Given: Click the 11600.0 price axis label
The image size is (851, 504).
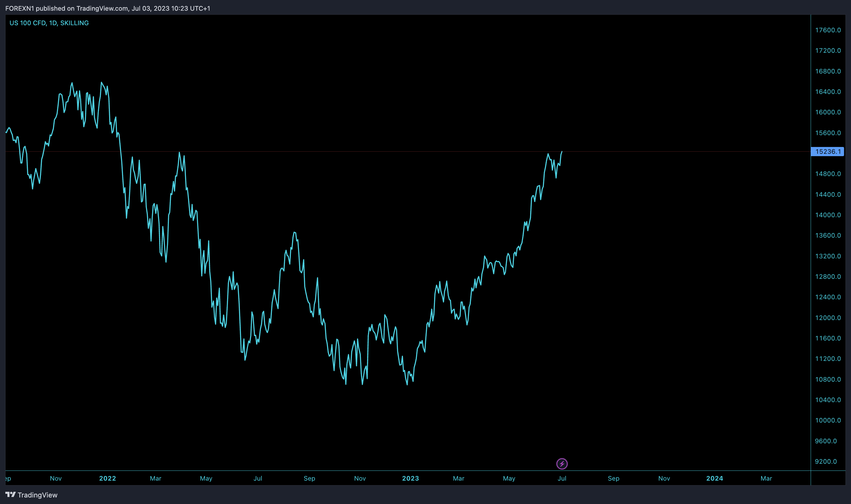Looking at the screenshot, I should tap(828, 338).
